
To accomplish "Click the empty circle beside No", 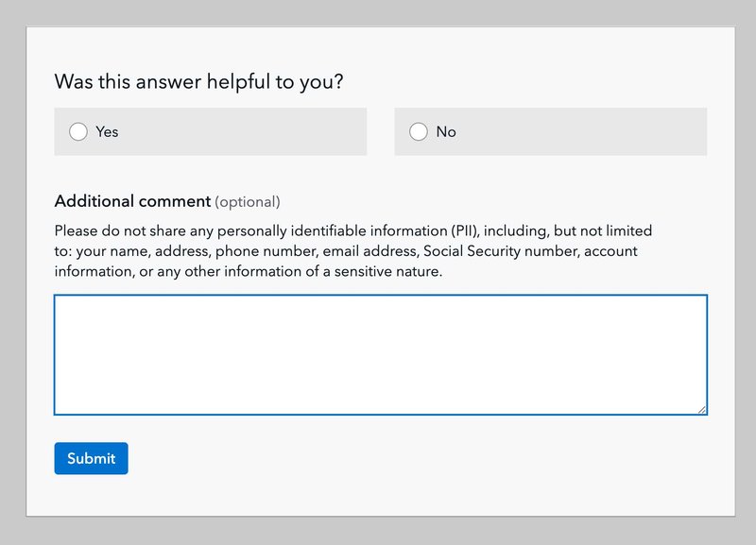I will (x=419, y=132).
